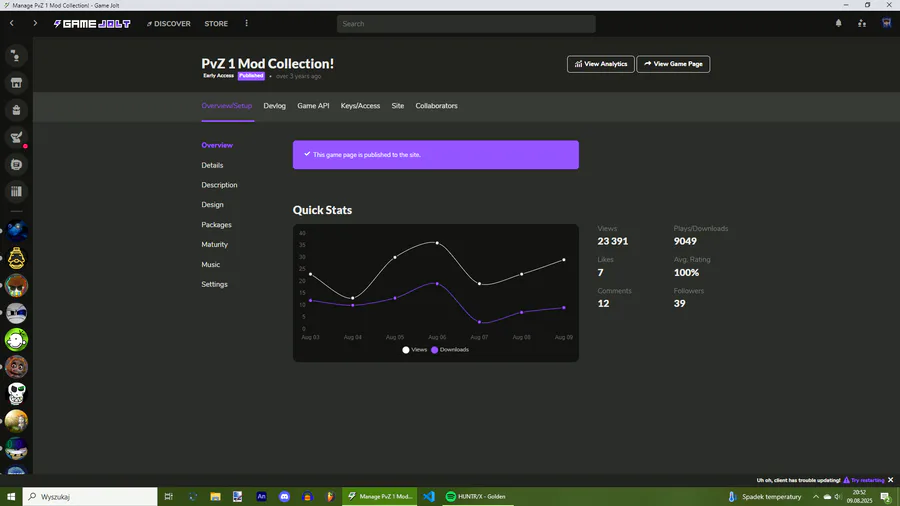900x506 pixels.
Task: Open Discord from the taskbar
Action: pyautogui.click(x=284, y=496)
